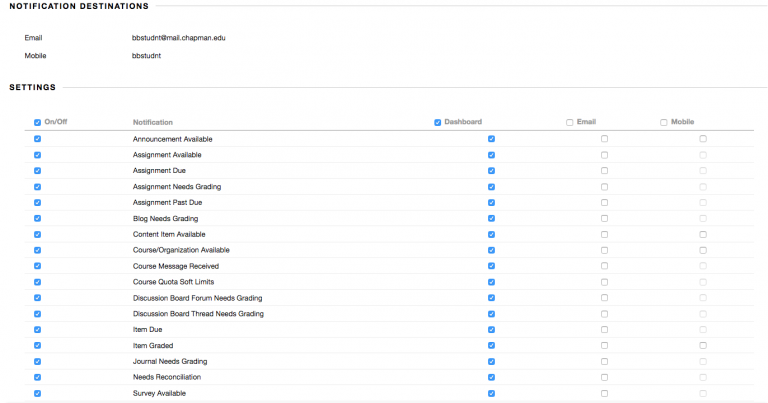This screenshot has width=768, height=403.
Task: Disable On/Off for Journal Needs Grading
Action: point(38,361)
